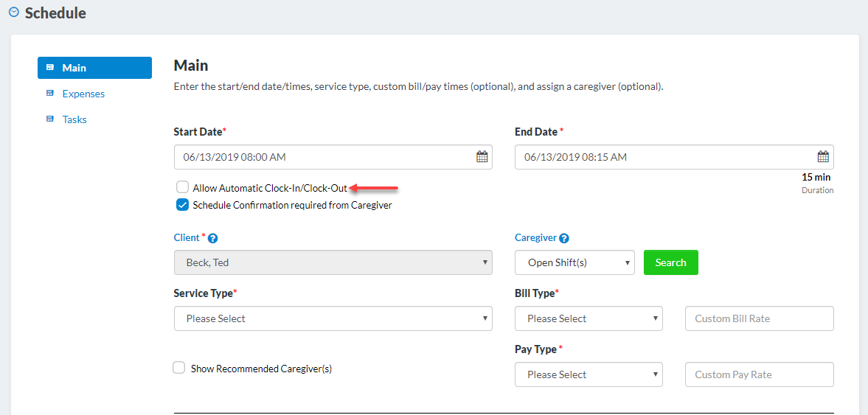Screen dimensions: 868x415
Task: Click the Expenses sidebar icon
Action: [50, 94]
